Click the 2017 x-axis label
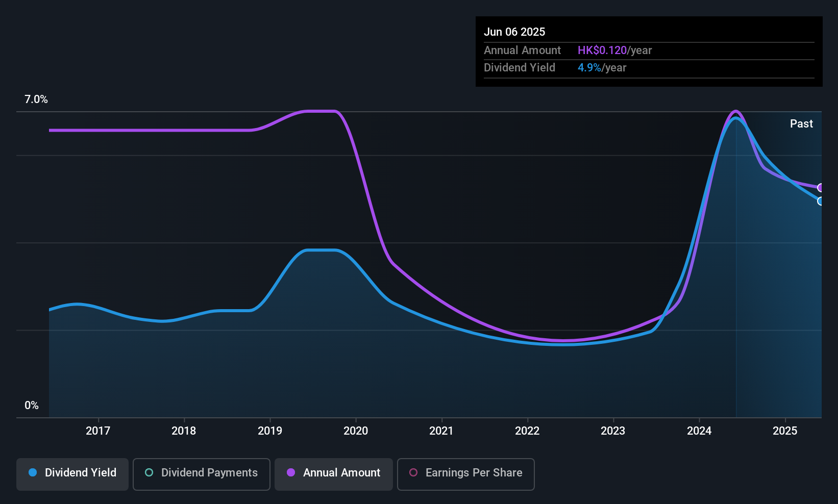Image resolution: width=838 pixels, height=504 pixels. click(x=98, y=431)
